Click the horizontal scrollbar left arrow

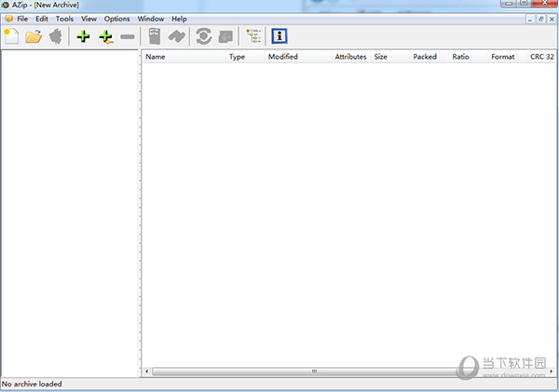[146, 372]
